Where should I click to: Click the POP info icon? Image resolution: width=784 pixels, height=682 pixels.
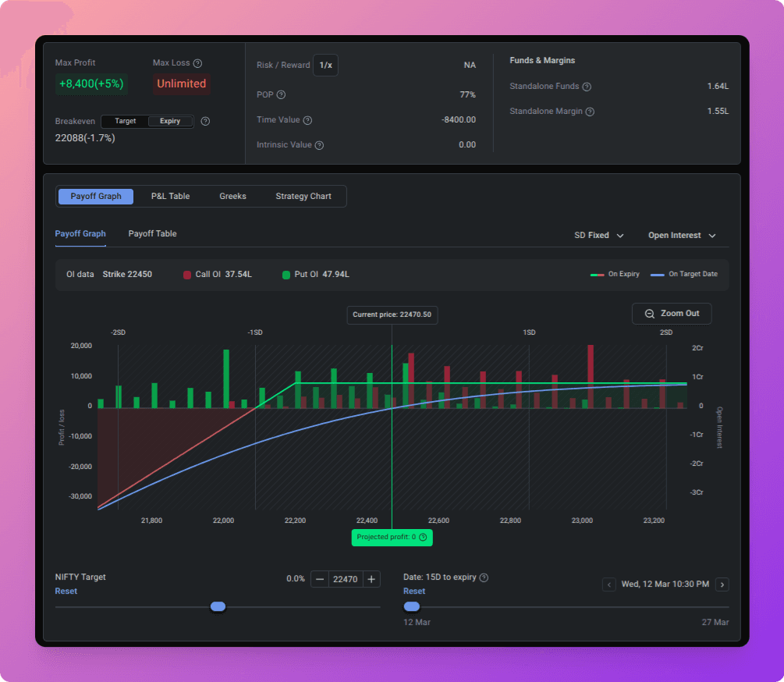click(x=281, y=94)
